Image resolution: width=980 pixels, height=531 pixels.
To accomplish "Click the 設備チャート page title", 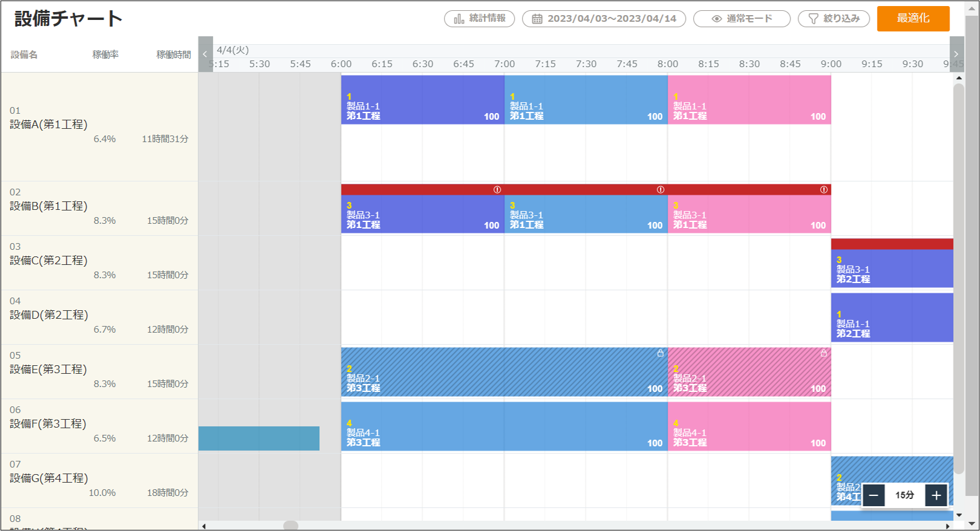I will pos(68,19).
